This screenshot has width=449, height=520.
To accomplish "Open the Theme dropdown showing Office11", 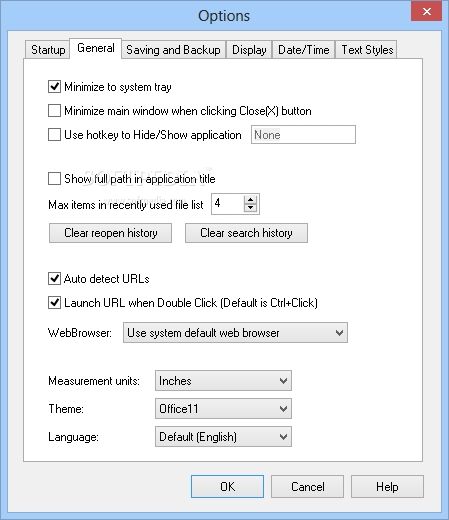I will pos(223,408).
